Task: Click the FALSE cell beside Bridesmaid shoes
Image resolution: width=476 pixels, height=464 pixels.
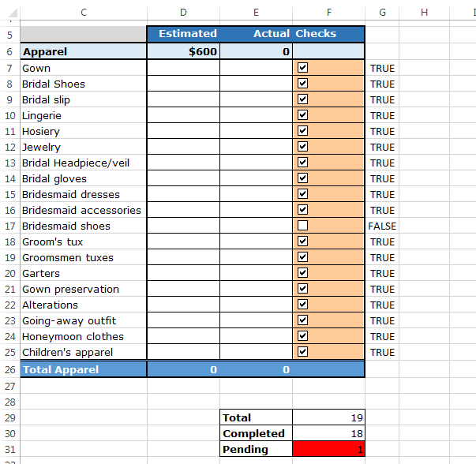Action: click(x=382, y=226)
